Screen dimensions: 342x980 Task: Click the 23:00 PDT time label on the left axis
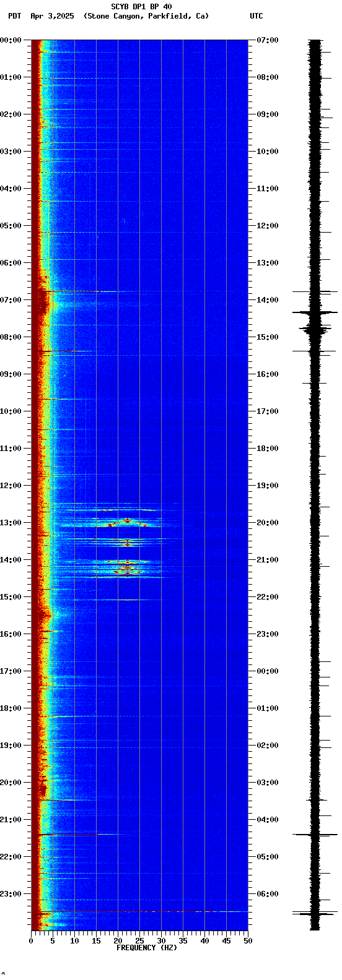pos(11,894)
